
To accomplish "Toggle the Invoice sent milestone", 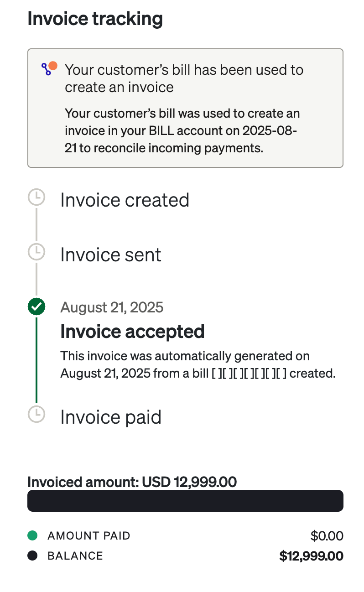I will pos(110,254).
